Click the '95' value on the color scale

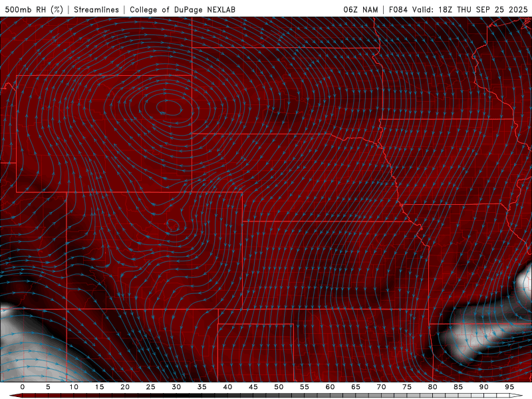pos(509,387)
